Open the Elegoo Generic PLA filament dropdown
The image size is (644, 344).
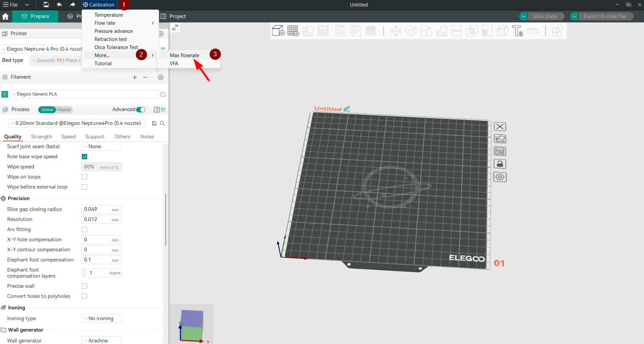coord(84,94)
